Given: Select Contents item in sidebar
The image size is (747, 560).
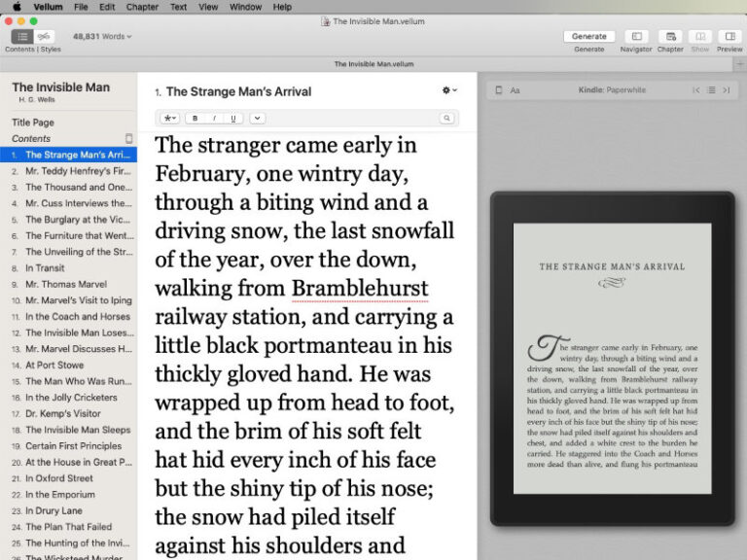Looking at the screenshot, I should click(x=69, y=139).
